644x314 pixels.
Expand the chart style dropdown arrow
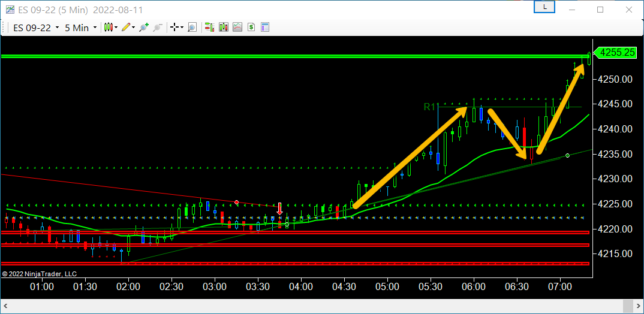pos(116,28)
